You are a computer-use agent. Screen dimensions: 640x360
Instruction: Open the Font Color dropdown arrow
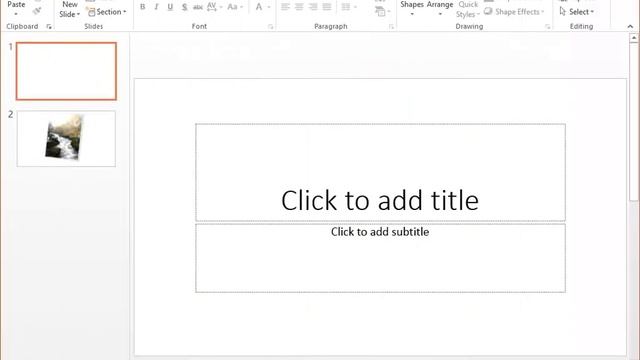pos(269,7)
